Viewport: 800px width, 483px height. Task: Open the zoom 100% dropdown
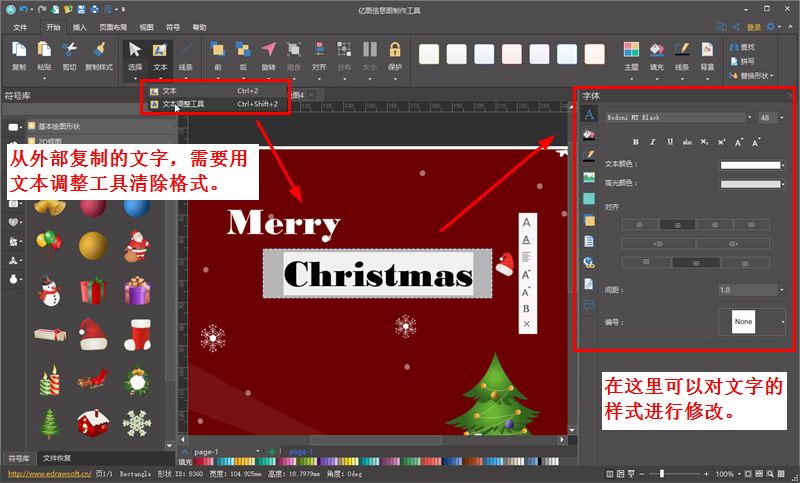pos(738,474)
